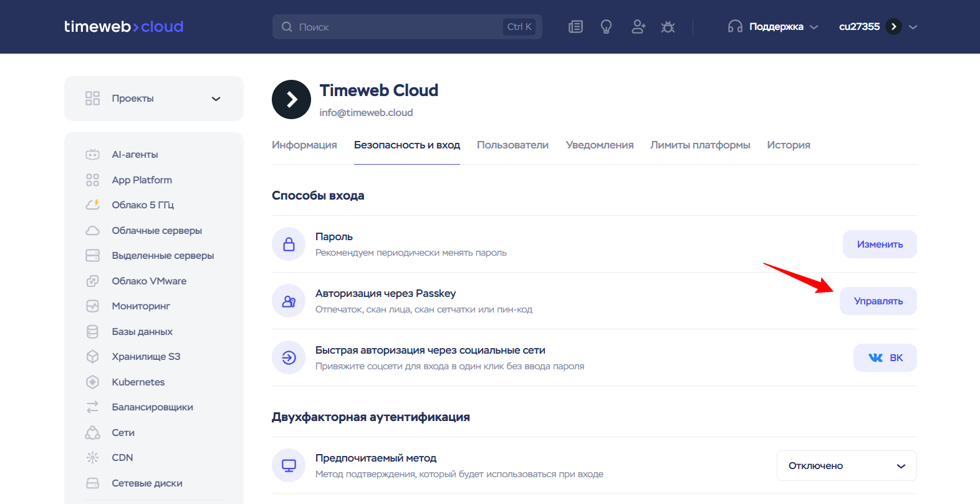Viewport: 980px width, 504px height.
Task: Open Kubernetes section link
Action: [138, 382]
